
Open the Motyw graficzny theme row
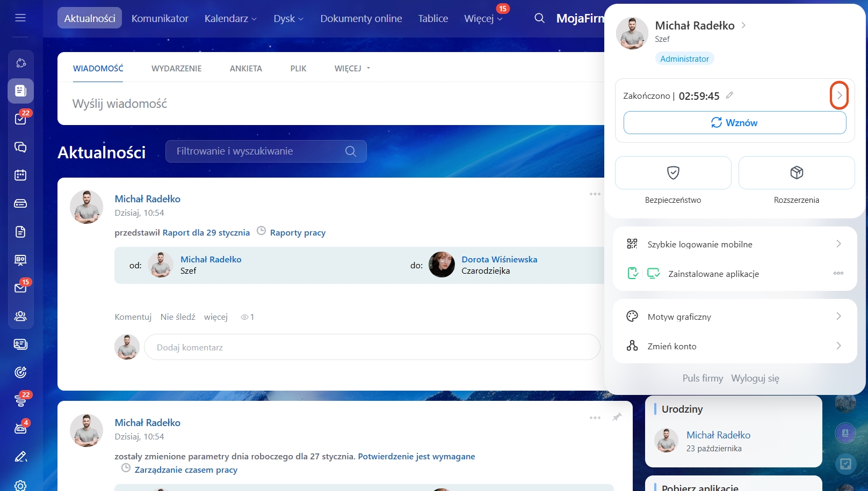coord(735,317)
